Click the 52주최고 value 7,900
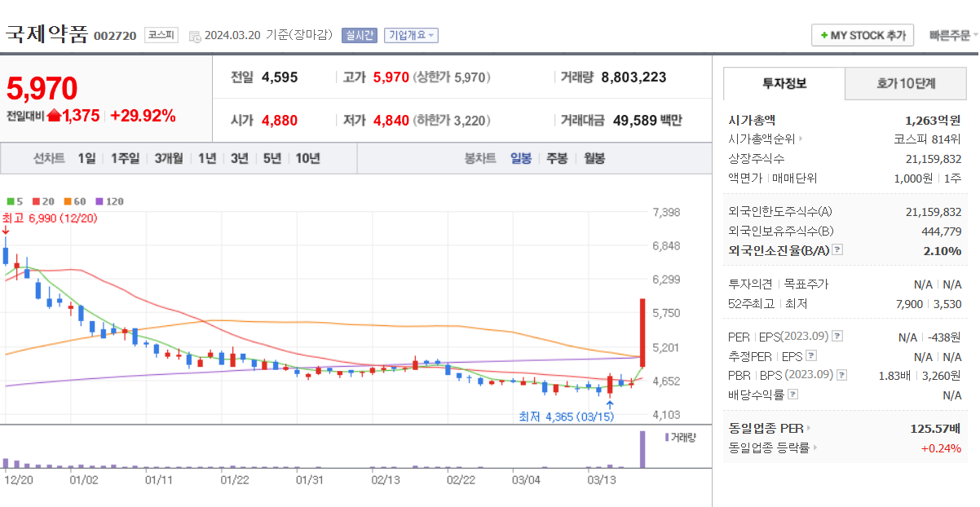 (x=909, y=304)
